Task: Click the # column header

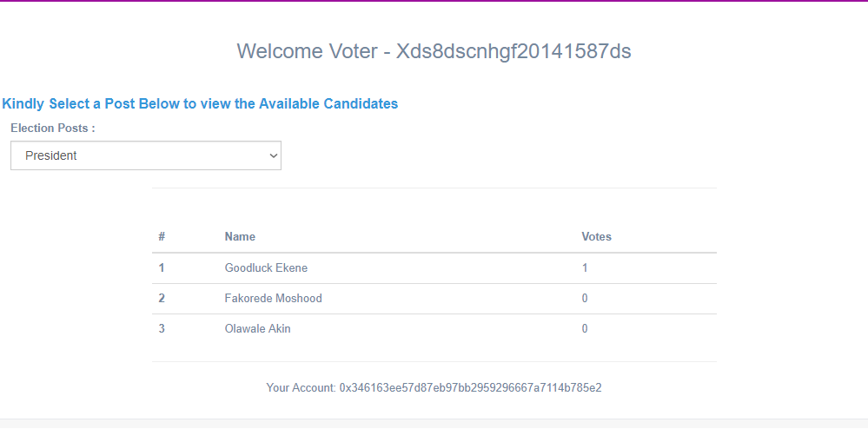Action: coord(162,237)
